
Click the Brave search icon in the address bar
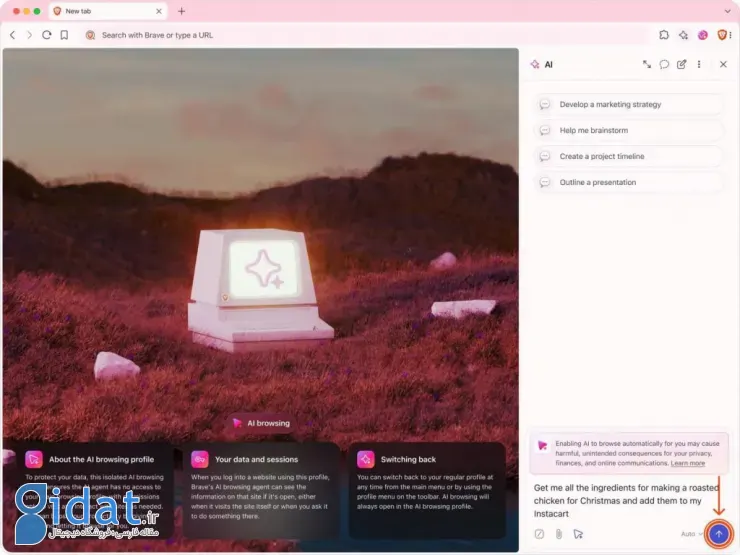90,35
